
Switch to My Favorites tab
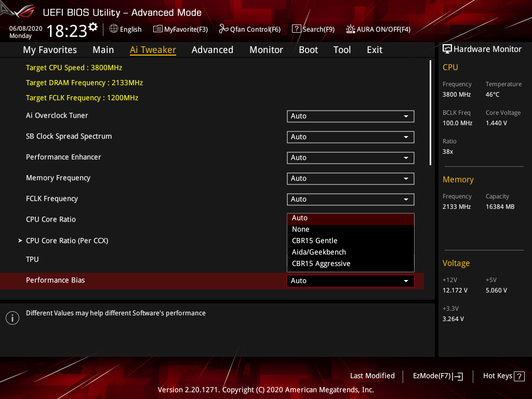pyautogui.click(x=50, y=50)
